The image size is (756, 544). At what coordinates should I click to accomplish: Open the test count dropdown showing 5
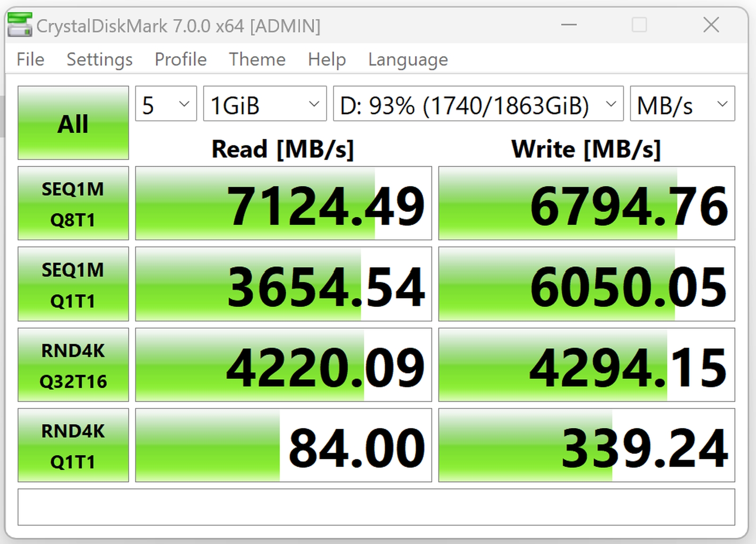pos(166,103)
